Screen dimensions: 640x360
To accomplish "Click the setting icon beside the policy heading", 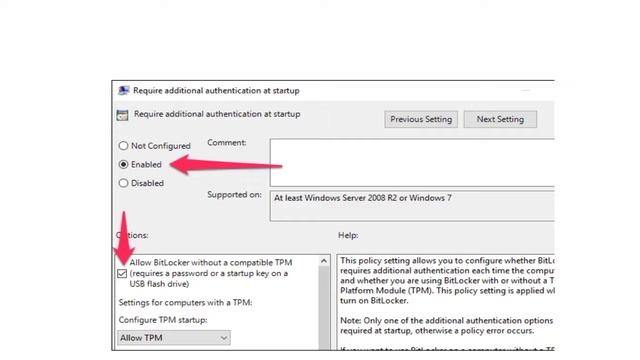I will 122,115.
